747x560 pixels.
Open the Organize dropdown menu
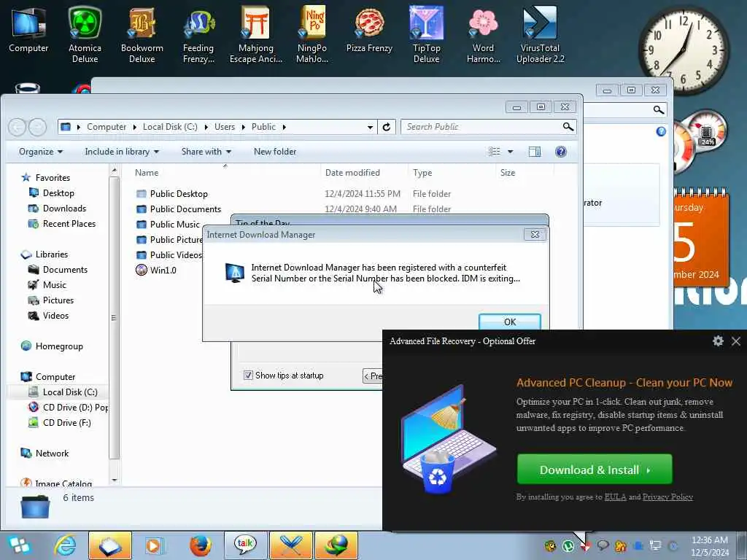[41, 152]
